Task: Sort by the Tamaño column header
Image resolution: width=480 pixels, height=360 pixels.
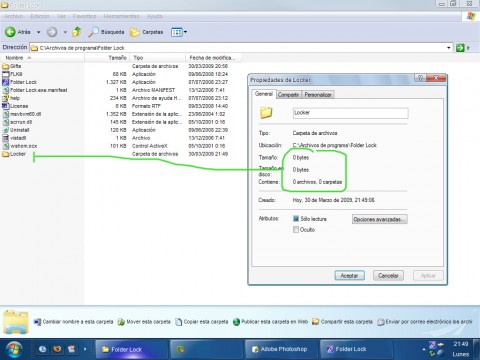Action: 107,58
